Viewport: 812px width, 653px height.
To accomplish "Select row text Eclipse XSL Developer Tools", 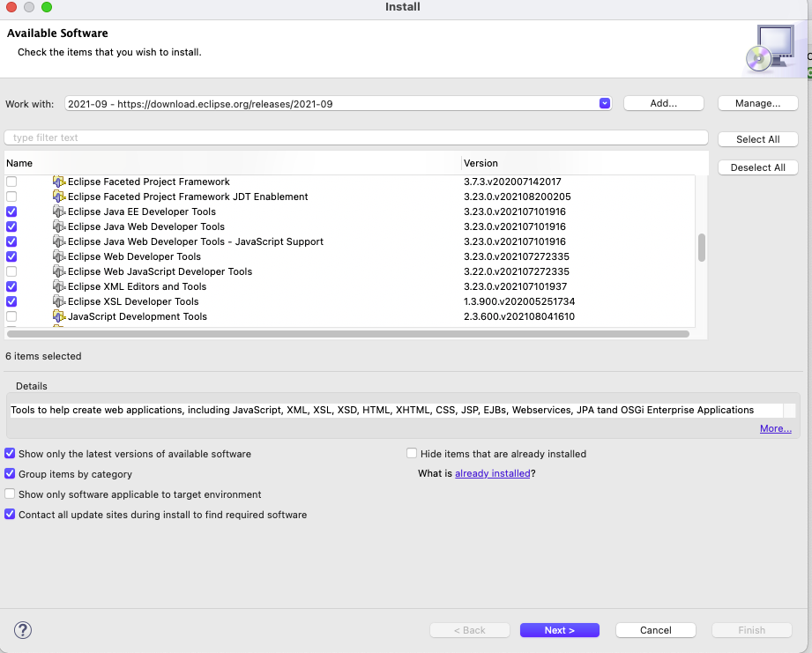I will 134,301.
